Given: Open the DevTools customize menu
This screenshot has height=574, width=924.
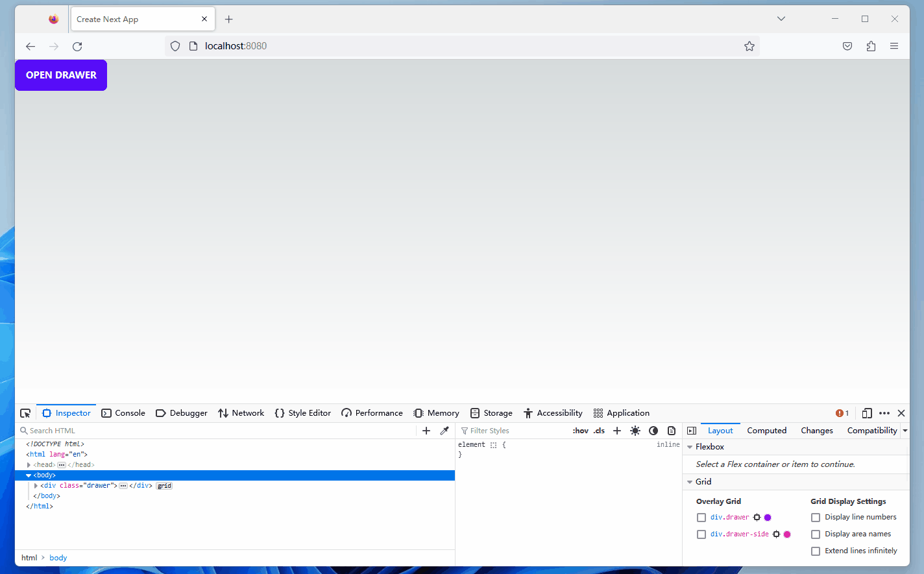Looking at the screenshot, I should click(884, 413).
